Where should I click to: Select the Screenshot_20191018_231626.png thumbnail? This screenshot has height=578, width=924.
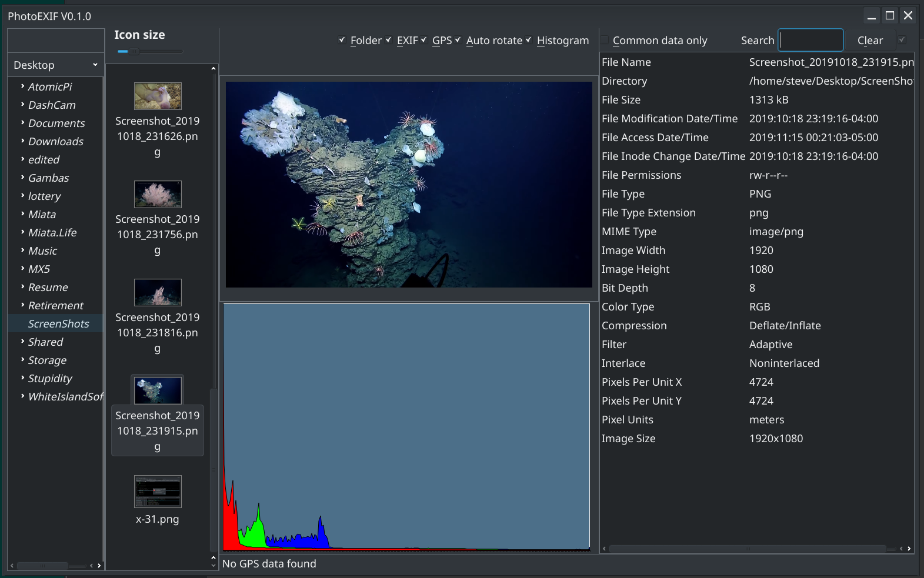(158, 96)
